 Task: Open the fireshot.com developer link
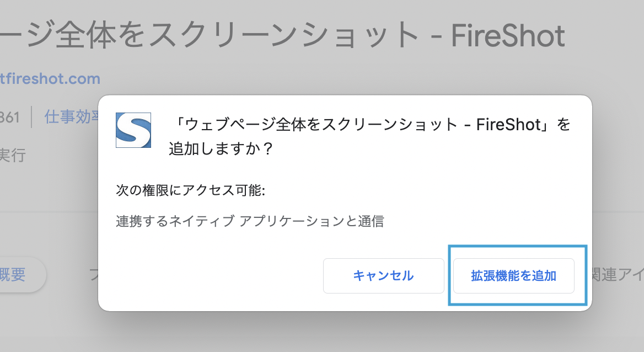[50, 78]
